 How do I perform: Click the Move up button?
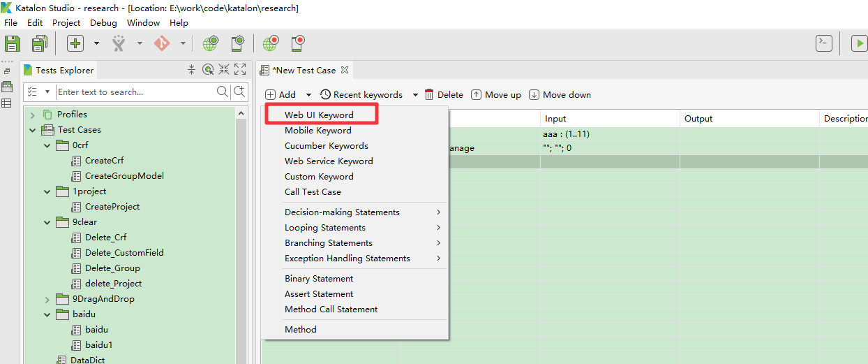(x=496, y=94)
